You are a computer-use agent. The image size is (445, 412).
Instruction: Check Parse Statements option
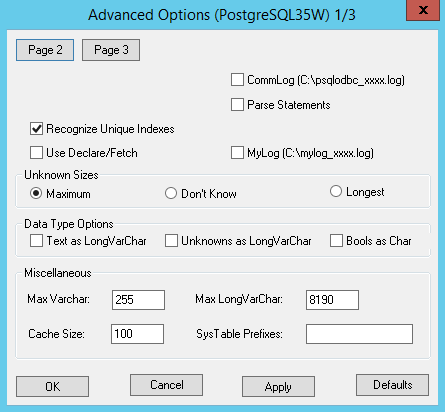[237, 105]
